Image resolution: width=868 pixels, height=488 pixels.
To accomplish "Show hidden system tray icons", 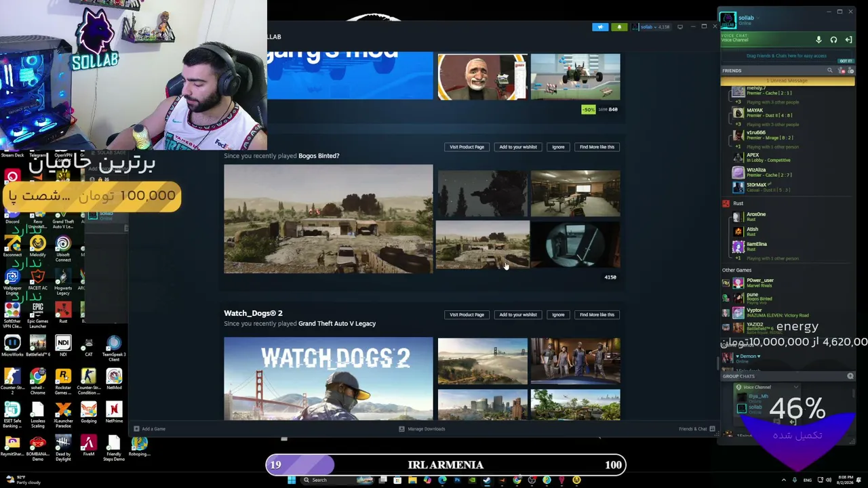I will [784, 480].
